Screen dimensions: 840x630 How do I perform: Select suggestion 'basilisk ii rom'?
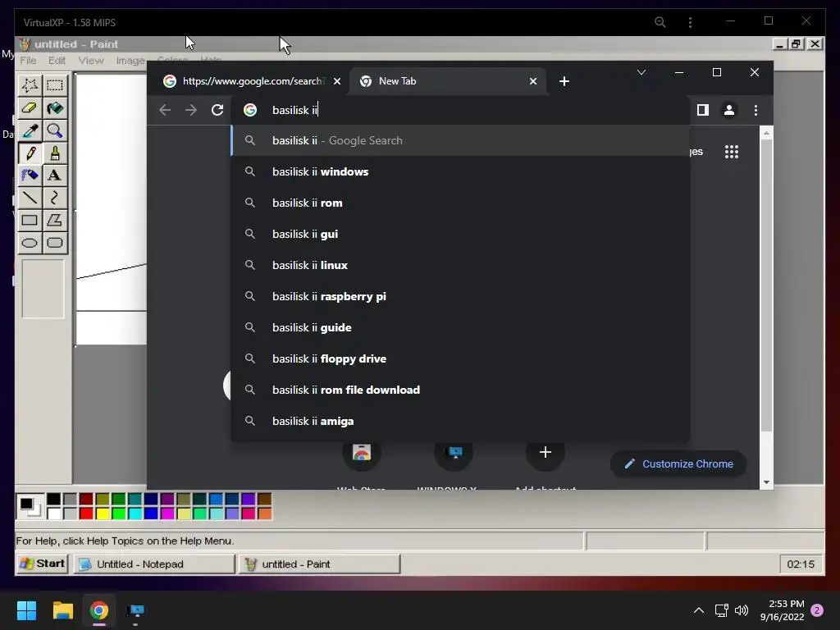[460, 203]
